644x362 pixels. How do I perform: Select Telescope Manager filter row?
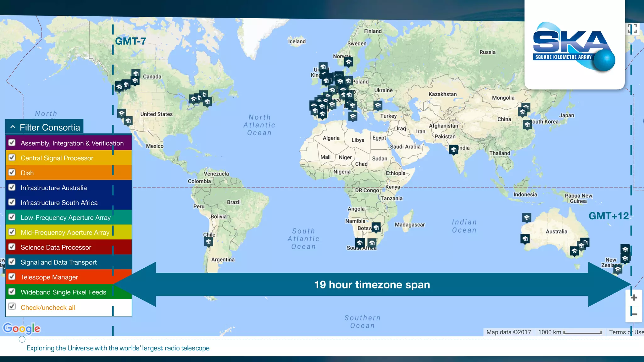[x=49, y=277]
